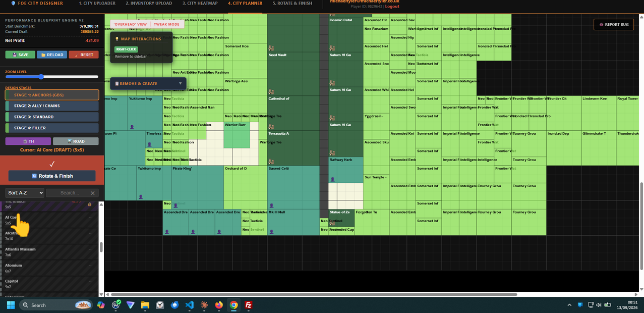Select Stage 3: Standard design stage
The height and width of the screenshot is (313, 644).
click(52, 117)
